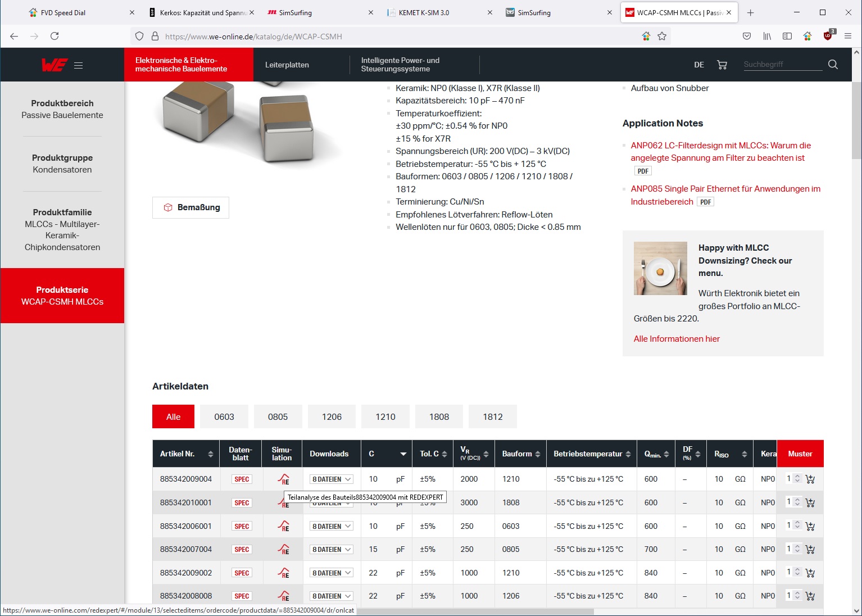Viewport: 862px width, 616px height.
Task: Open SPEC datasheet for 885342007004
Action: tap(242, 550)
